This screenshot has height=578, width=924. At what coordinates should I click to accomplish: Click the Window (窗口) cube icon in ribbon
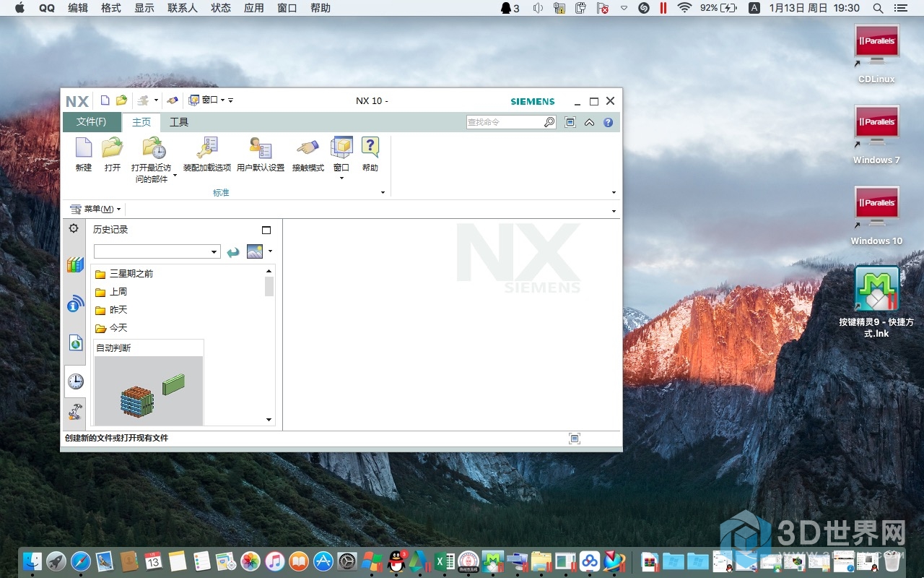coord(341,147)
